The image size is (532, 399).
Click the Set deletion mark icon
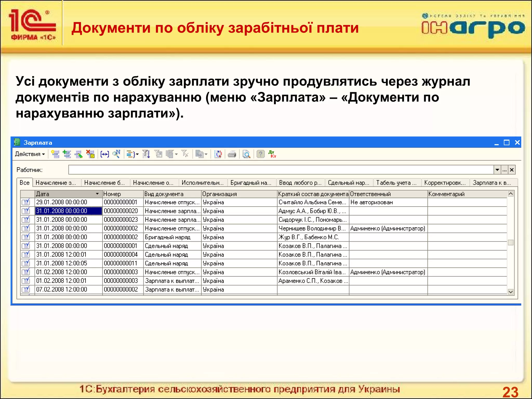click(90, 154)
